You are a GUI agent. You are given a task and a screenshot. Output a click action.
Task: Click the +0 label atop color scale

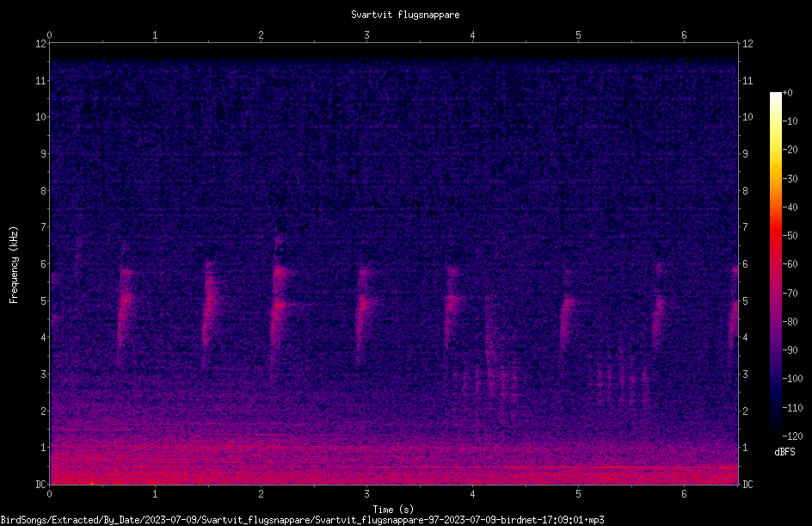788,93
